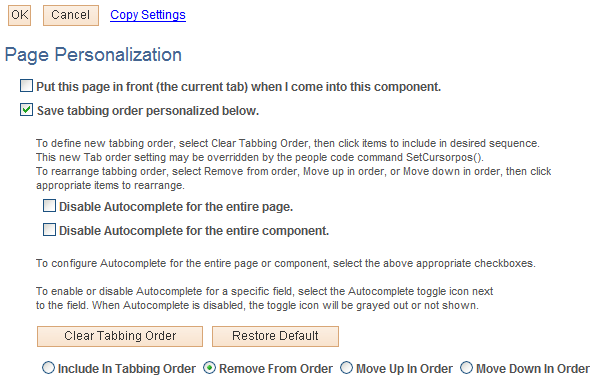601x377 pixels.
Task: Open the Copy Settings link
Action: pyautogui.click(x=148, y=15)
